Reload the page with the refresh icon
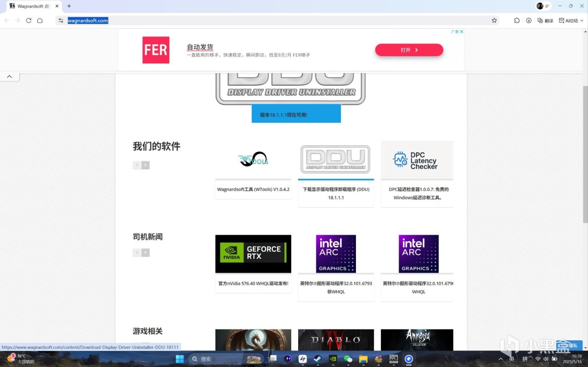The height and width of the screenshot is (367, 588). 28,20
